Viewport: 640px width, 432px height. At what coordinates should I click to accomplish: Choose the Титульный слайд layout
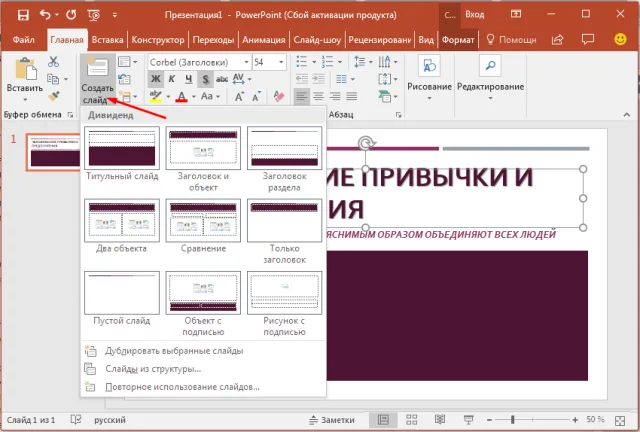click(x=122, y=154)
